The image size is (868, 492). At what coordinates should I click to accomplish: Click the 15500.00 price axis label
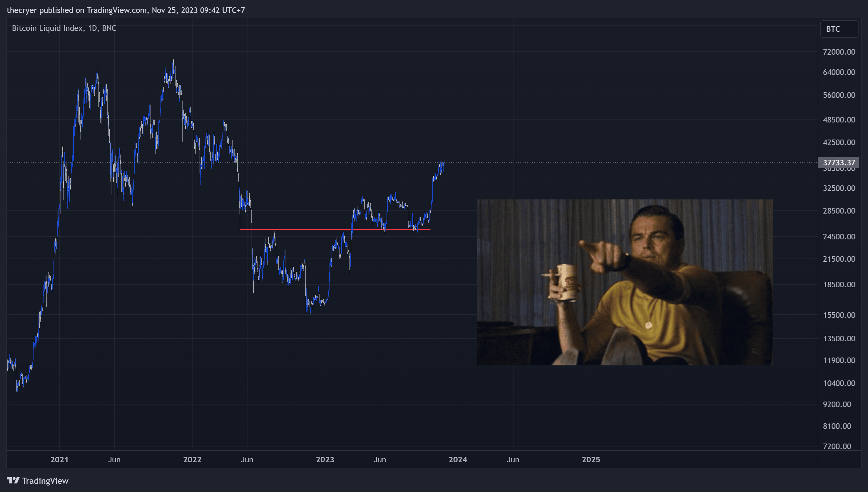(x=839, y=315)
